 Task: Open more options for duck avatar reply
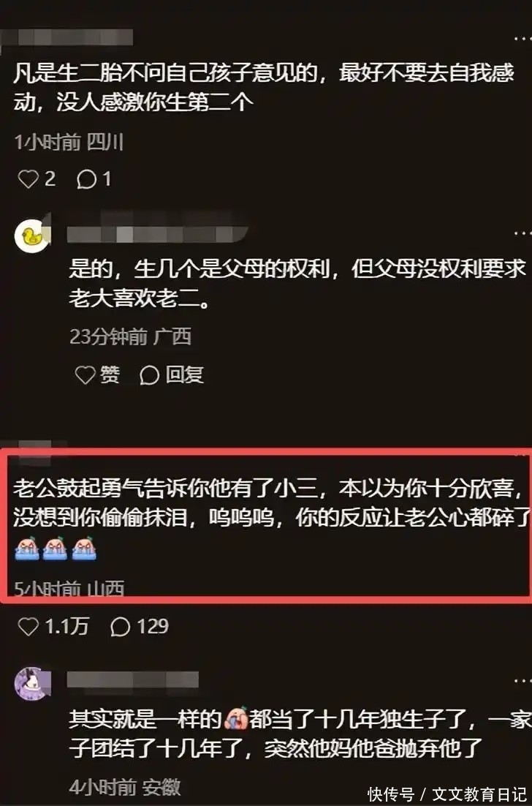(x=522, y=233)
